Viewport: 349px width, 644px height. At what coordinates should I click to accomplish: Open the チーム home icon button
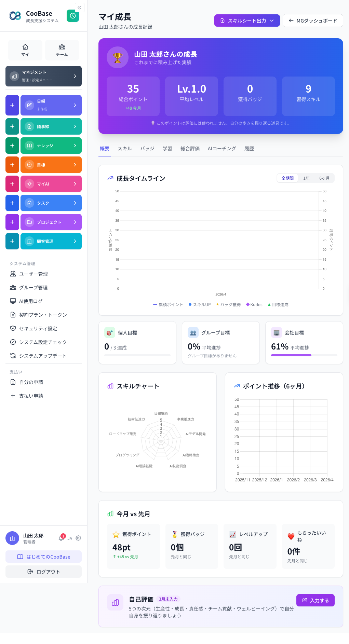click(x=62, y=50)
